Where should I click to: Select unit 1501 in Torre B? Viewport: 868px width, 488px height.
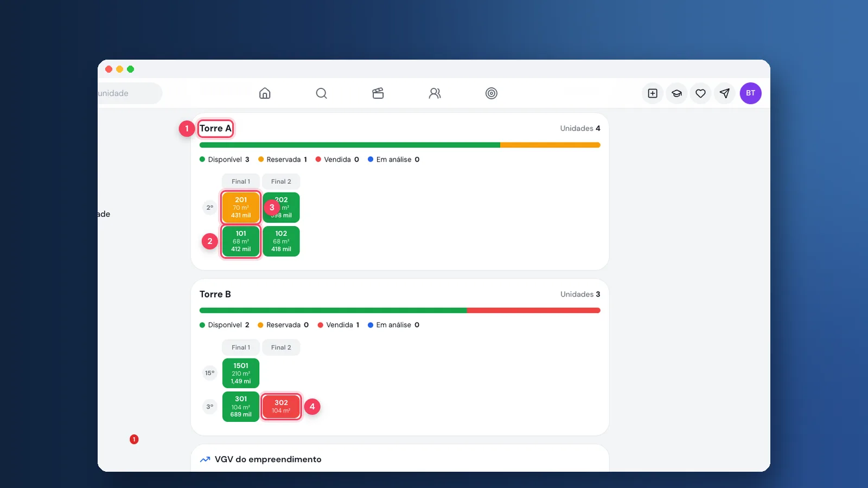241,373
